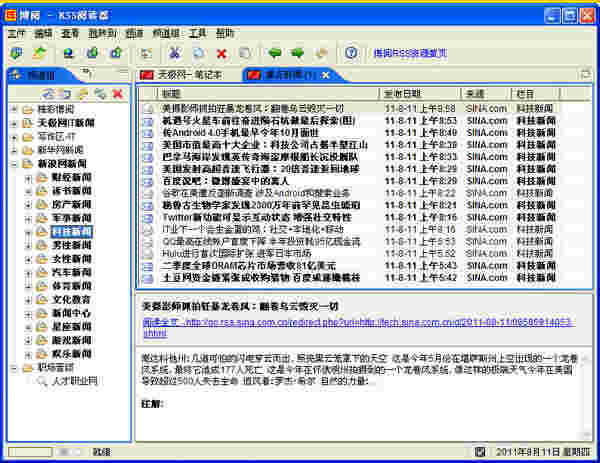Click the envelope icon on the Twitter row
This screenshot has height=463, width=600.
[148, 218]
